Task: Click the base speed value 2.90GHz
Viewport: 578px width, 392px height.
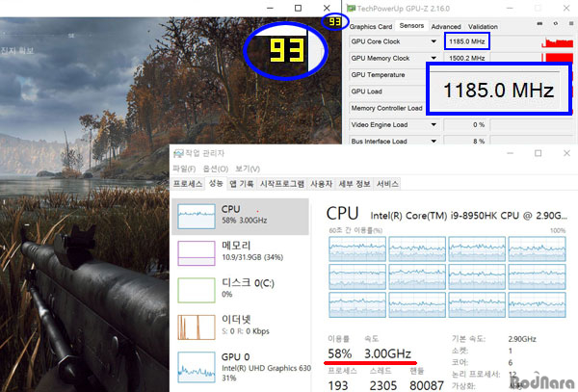Action: pos(522,339)
